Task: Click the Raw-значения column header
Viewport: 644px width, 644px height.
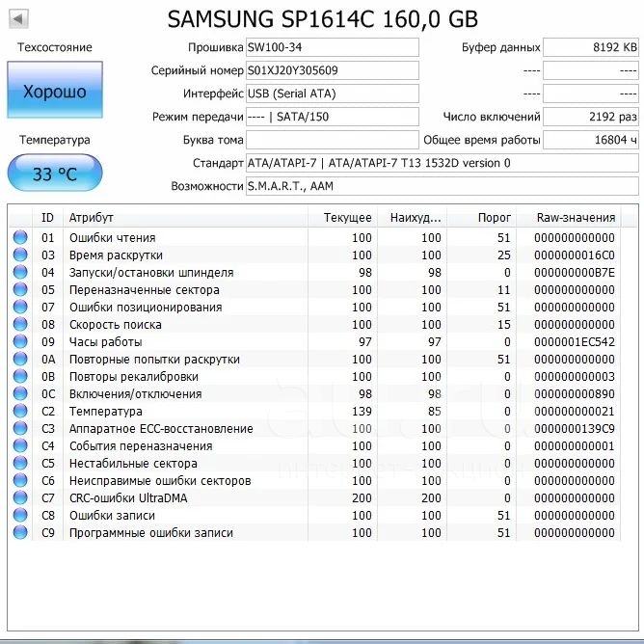Action: click(578, 217)
